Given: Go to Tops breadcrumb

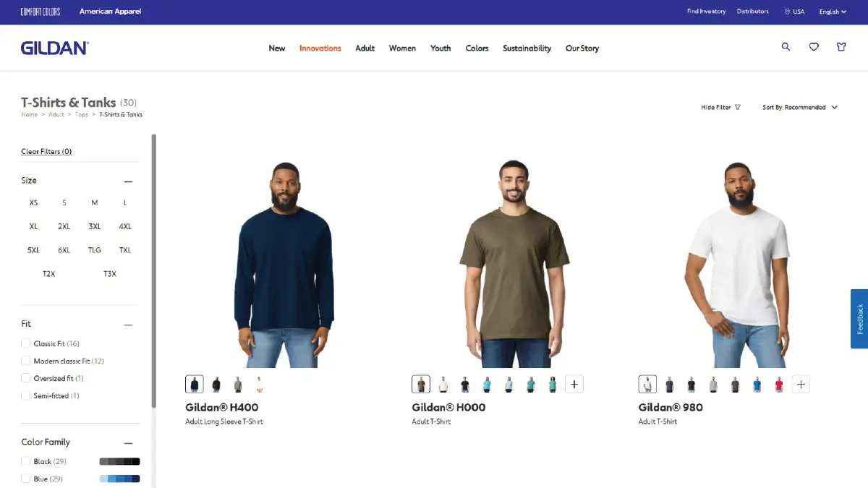Looking at the screenshot, I should click(82, 114).
